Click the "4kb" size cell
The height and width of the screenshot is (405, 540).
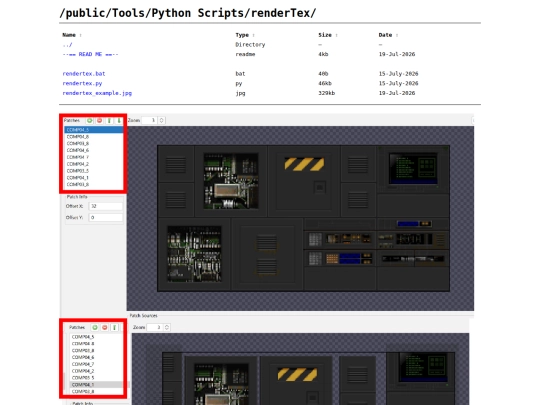(323, 54)
